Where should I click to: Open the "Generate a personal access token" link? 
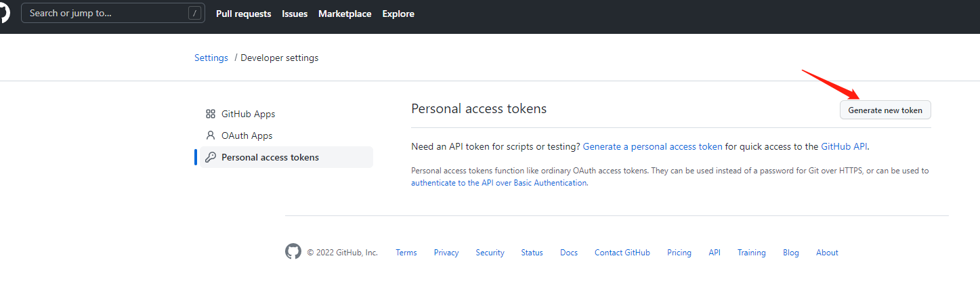653,146
